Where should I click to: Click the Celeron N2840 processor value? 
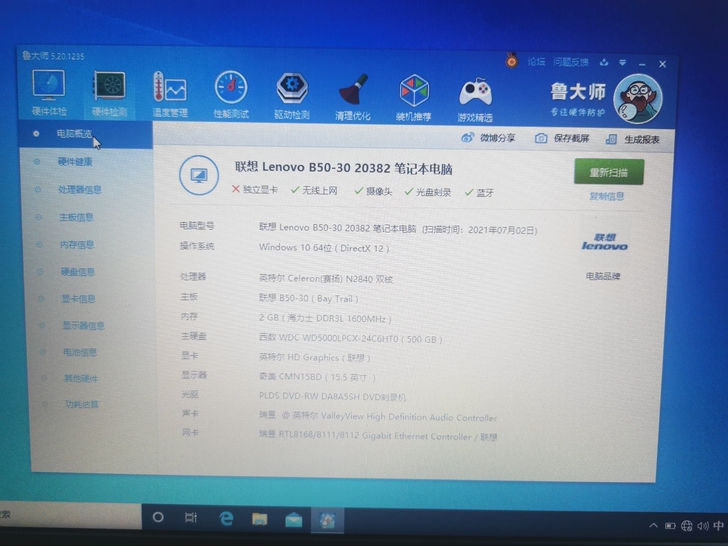tap(326, 279)
